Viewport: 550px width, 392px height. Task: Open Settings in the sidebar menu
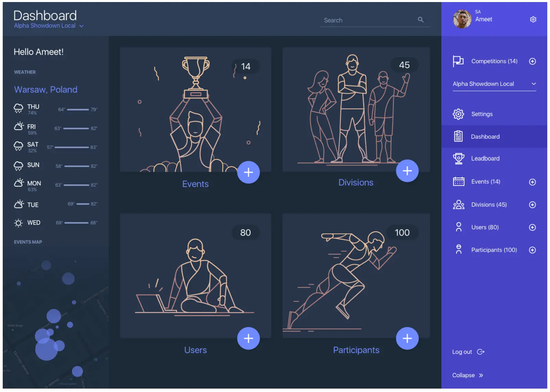482,114
